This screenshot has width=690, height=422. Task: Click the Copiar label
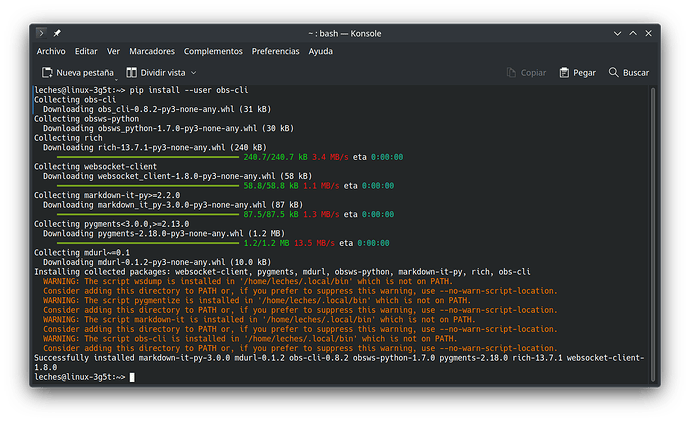(533, 73)
